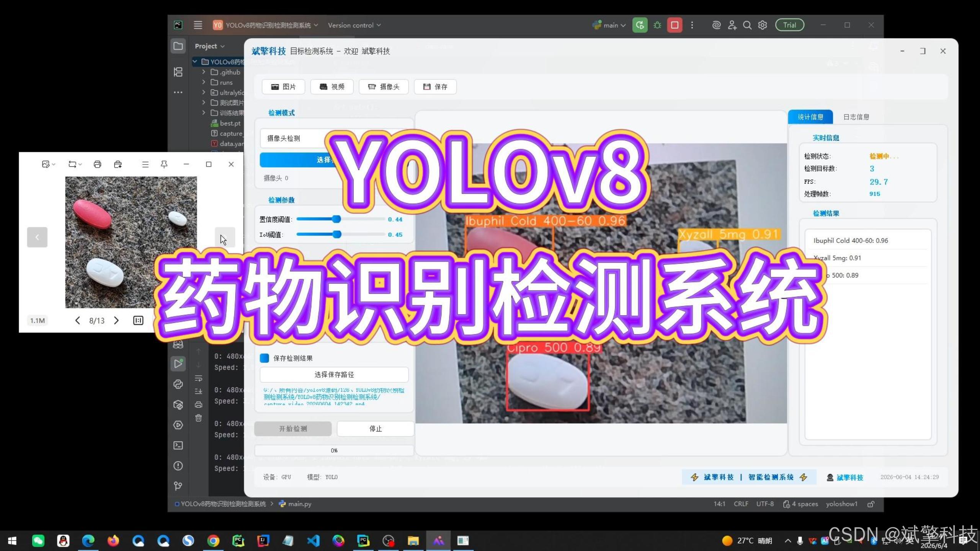The image size is (980, 551).
Task: Click the 0% progress bar
Action: point(334,450)
